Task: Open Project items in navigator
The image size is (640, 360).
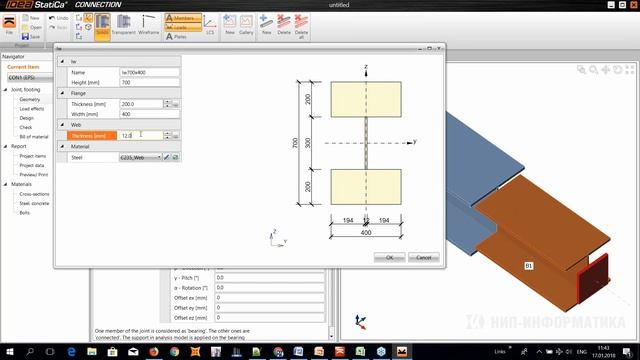Action: [33, 156]
